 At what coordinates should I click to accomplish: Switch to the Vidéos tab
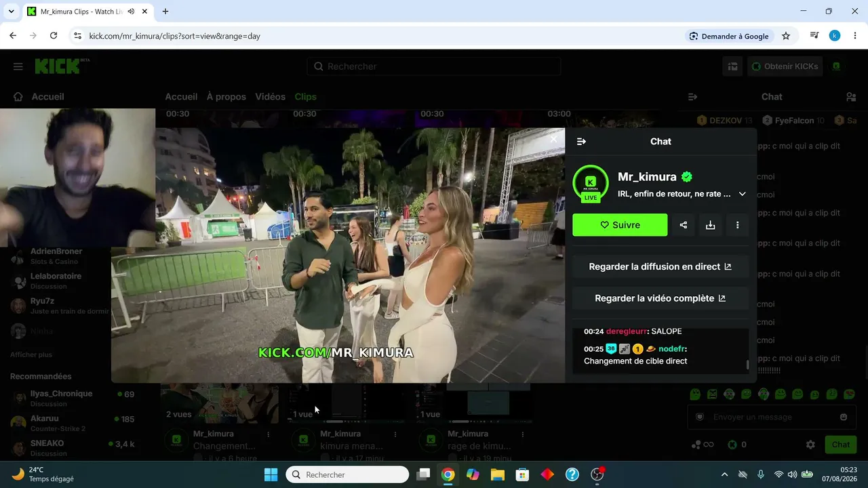270,97
